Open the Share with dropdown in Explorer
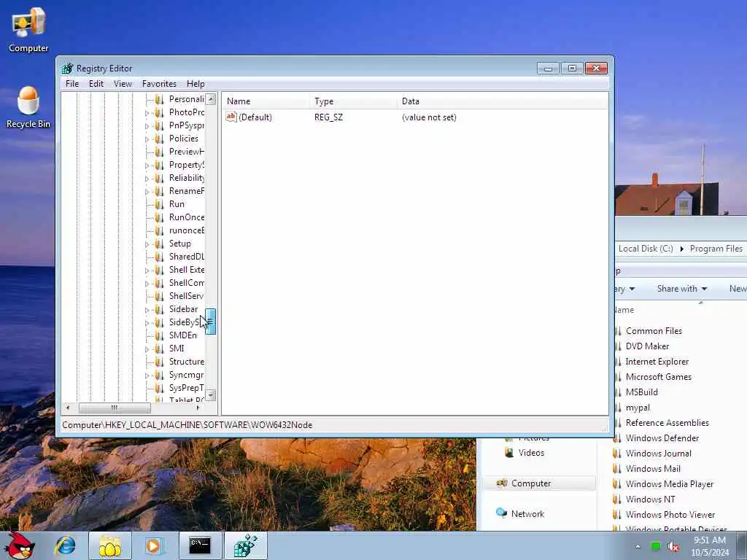 coord(682,289)
